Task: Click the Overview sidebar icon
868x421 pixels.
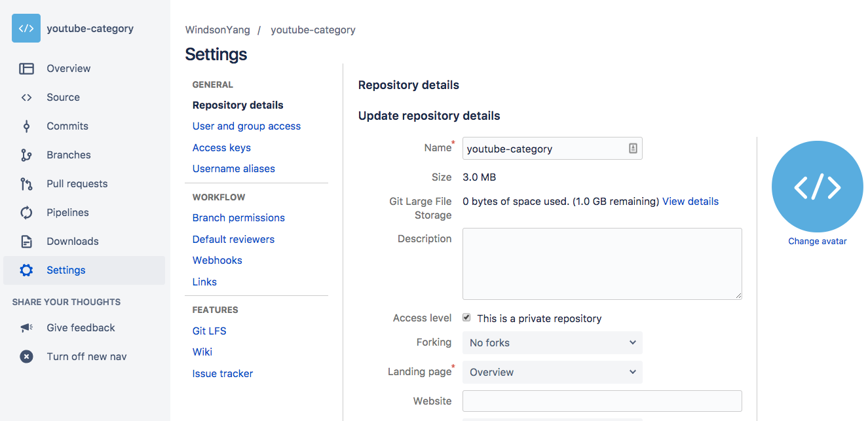Action: [x=26, y=69]
